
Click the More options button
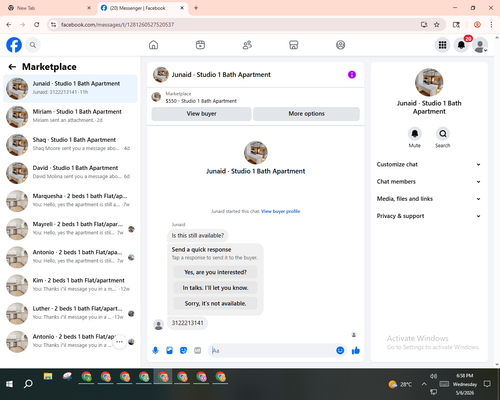point(306,114)
